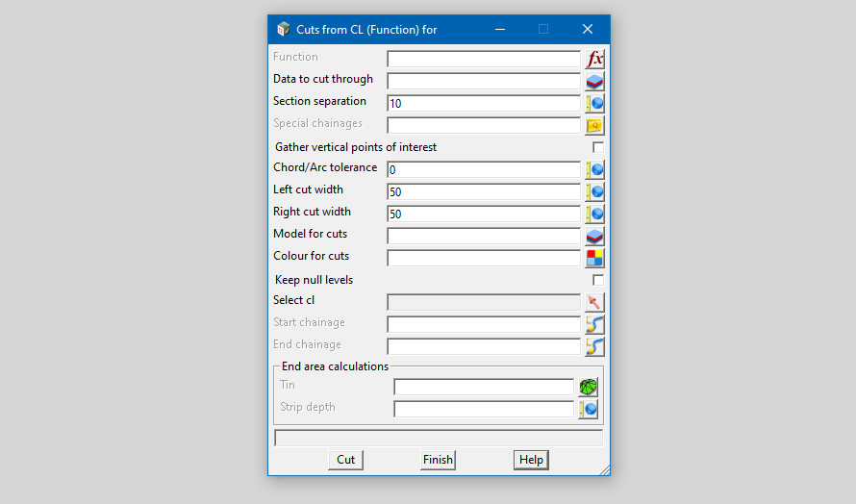Click the Model for cuts field
The height and width of the screenshot is (504, 856).
pyautogui.click(x=484, y=236)
